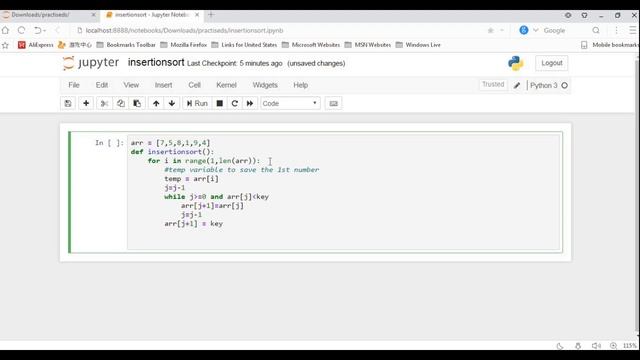Reload the page
The image size is (640, 360).
[x=22, y=30]
